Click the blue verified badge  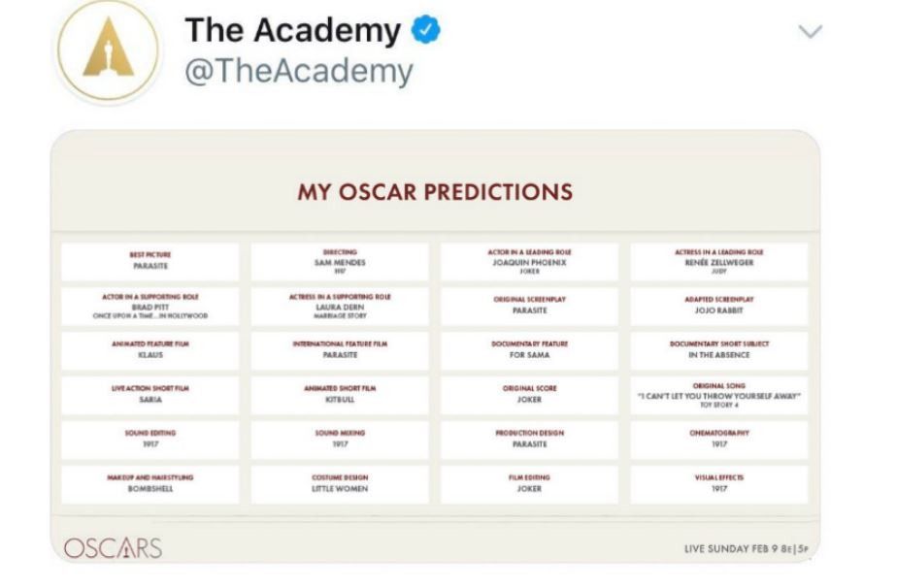[426, 30]
